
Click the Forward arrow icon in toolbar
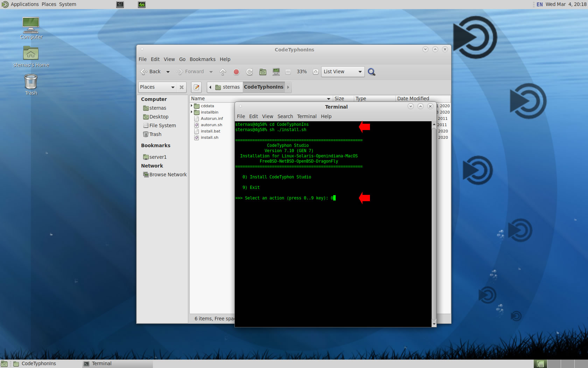[180, 72]
